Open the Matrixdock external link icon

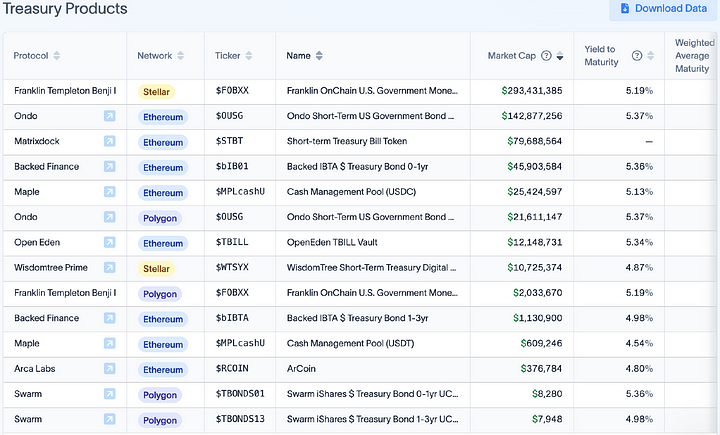109,142
